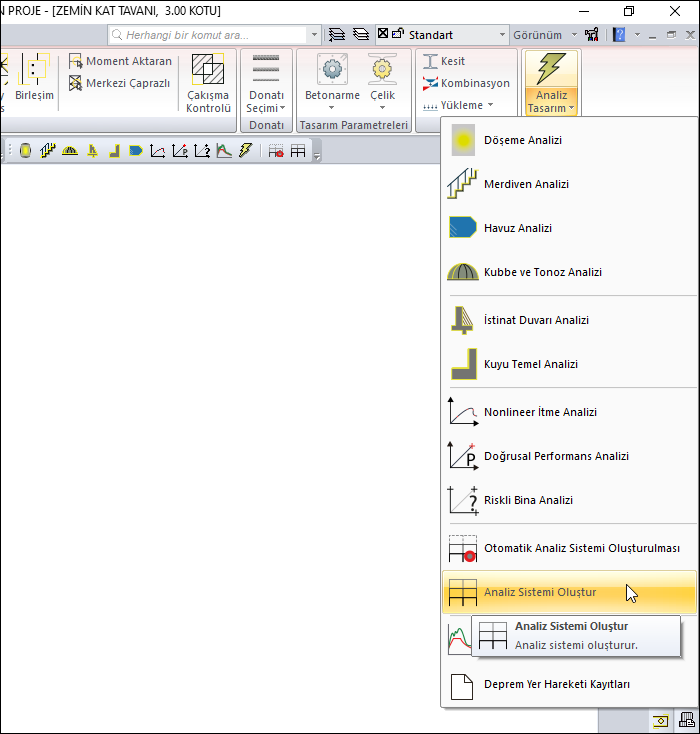700x734 pixels.
Task: Choose Otomatik Analiz Sistemi Oluşturulması
Action: point(569,548)
